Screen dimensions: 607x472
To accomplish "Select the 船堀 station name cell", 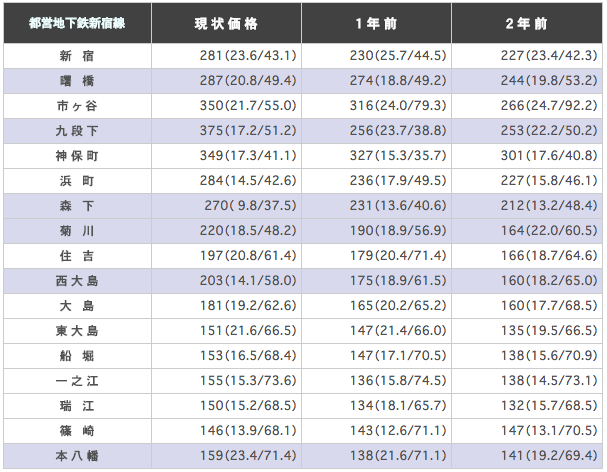I will (x=77, y=356).
